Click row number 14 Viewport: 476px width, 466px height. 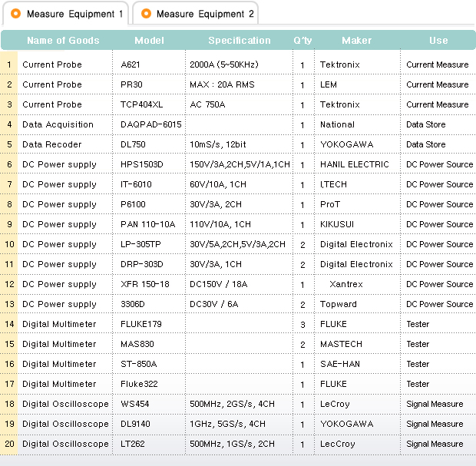click(9, 324)
